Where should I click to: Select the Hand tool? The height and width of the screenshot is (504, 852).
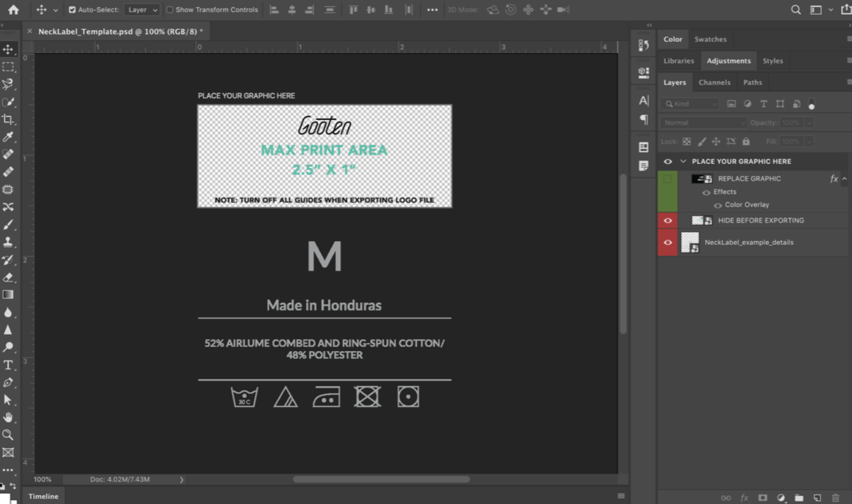(x=8, y=418)
